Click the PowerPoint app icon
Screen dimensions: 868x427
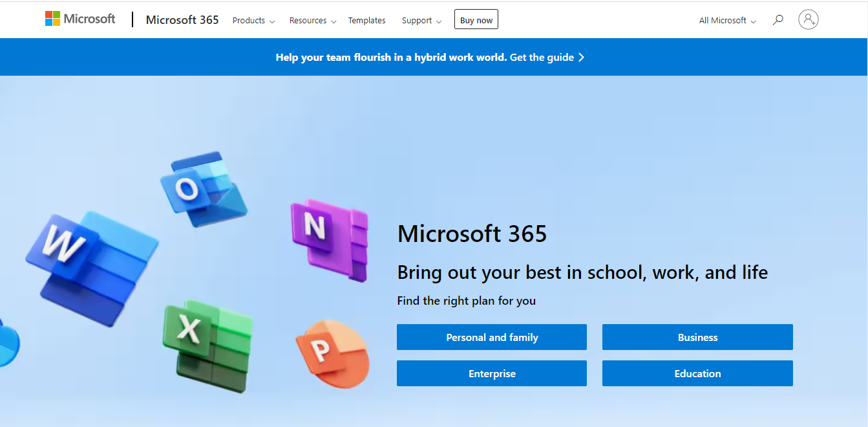332,353
